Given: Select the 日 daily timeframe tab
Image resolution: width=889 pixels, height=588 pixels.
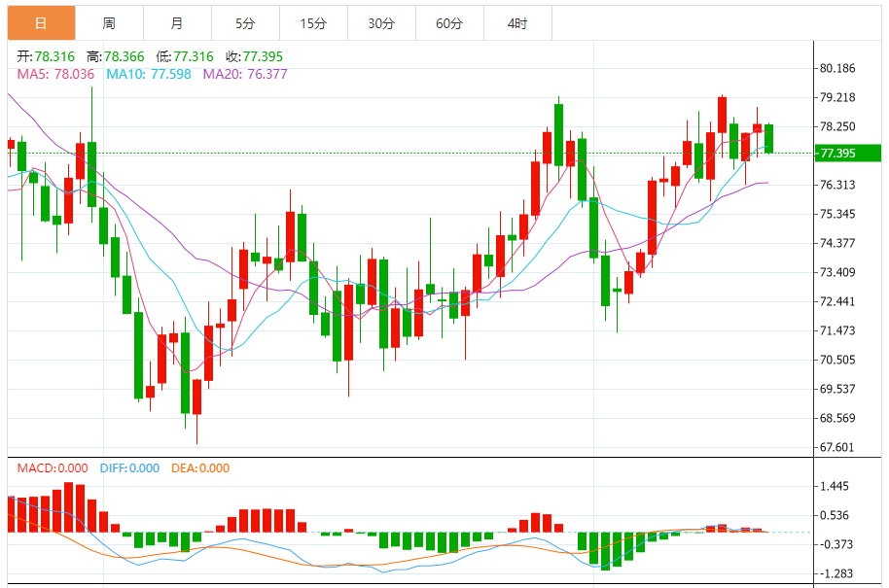Looking at the screenshot, I should coord(42,23).
